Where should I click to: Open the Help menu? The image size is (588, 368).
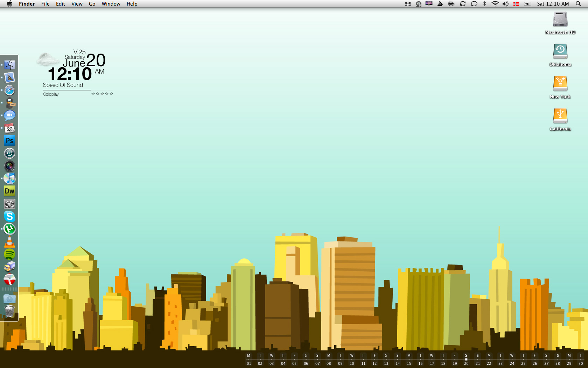tap(132, 4)
